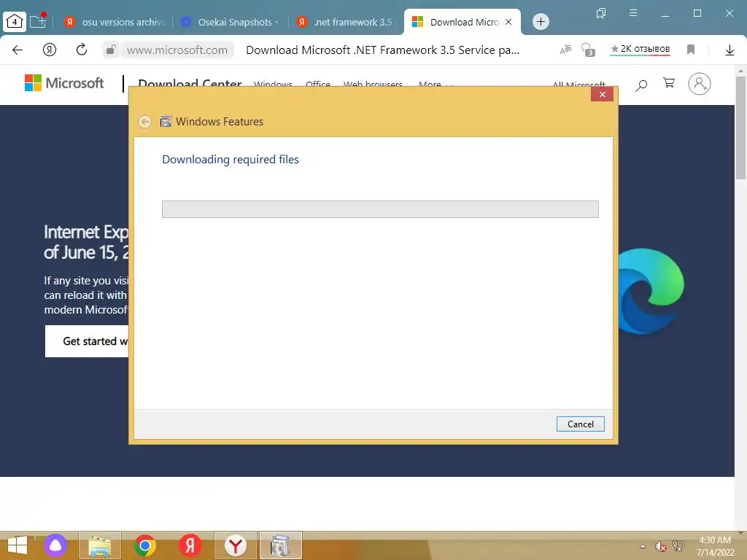Click the Microsoft Edge logo image
Viewport: 747px width, 560px height.
651,290
